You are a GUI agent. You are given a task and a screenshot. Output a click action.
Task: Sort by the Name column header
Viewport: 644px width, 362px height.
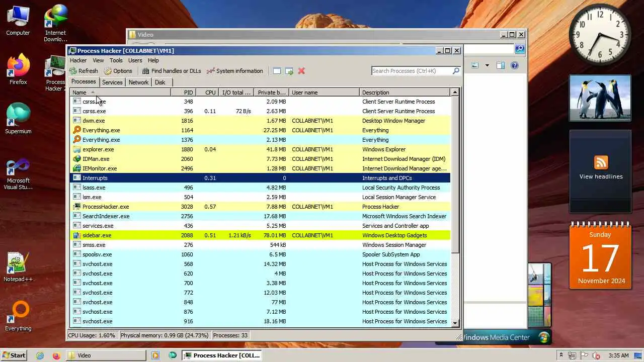point(120,93)
